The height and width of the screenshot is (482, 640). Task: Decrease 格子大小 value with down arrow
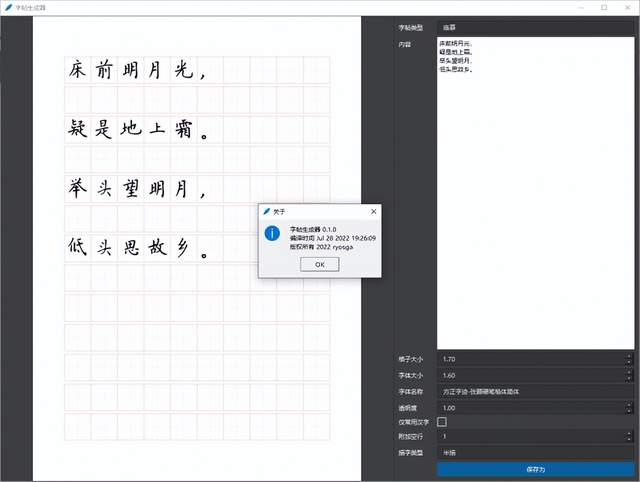pos(629,362)
